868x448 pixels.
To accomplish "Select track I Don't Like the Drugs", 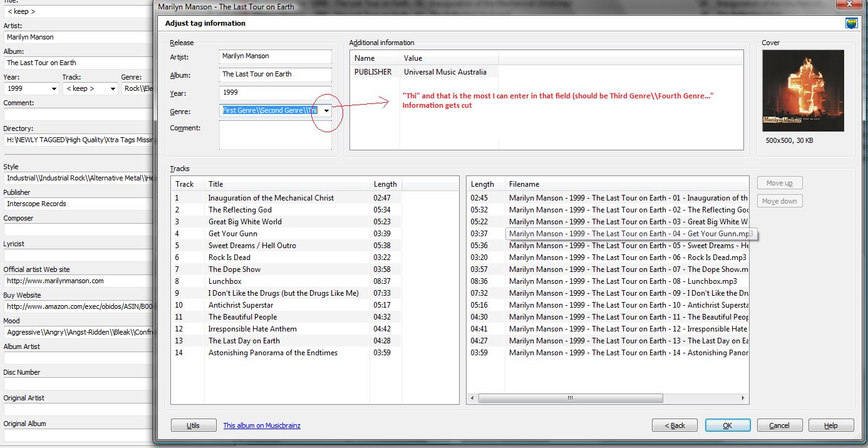I will [284, 293].
